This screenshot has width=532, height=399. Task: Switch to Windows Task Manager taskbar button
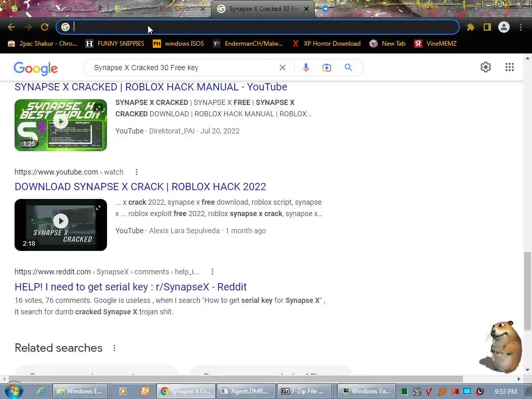367,391
